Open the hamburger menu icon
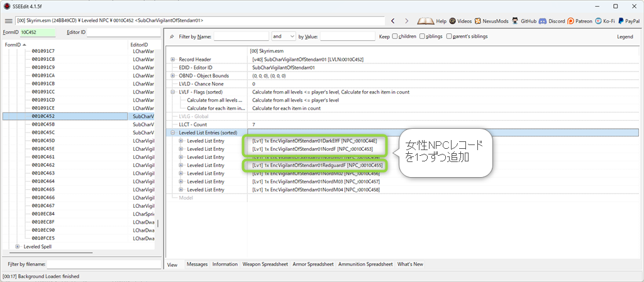This screenshot has height=282, width=644. pyautogui.click(x=8, y=21)
